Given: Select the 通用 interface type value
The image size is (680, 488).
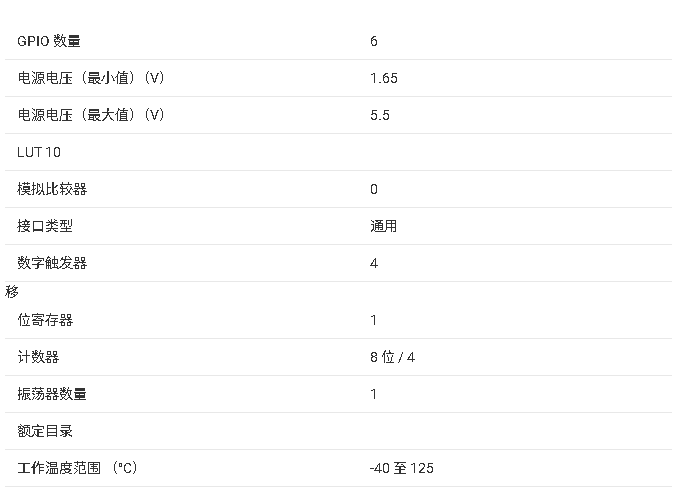Looking at the screenshot, I should [x=384, y=226].
